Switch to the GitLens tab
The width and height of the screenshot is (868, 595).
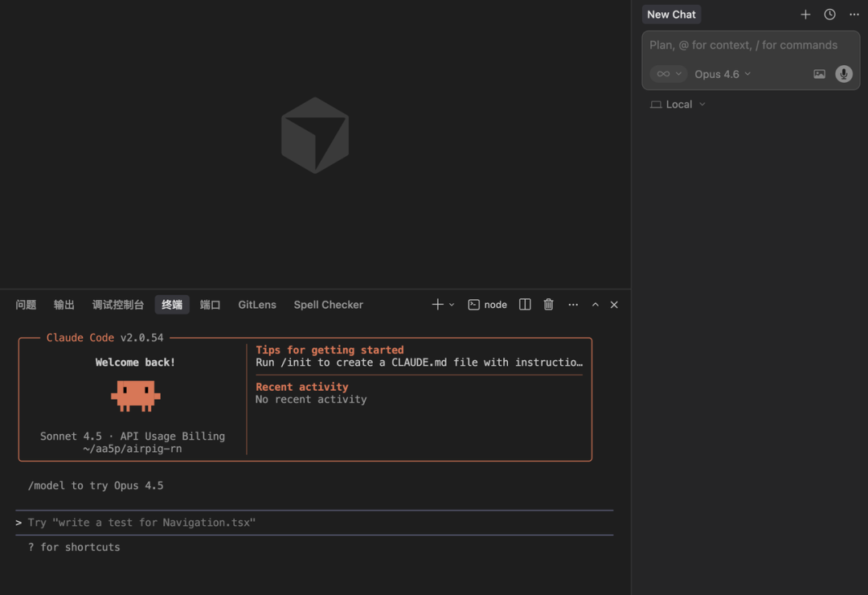tap(257, 305)
